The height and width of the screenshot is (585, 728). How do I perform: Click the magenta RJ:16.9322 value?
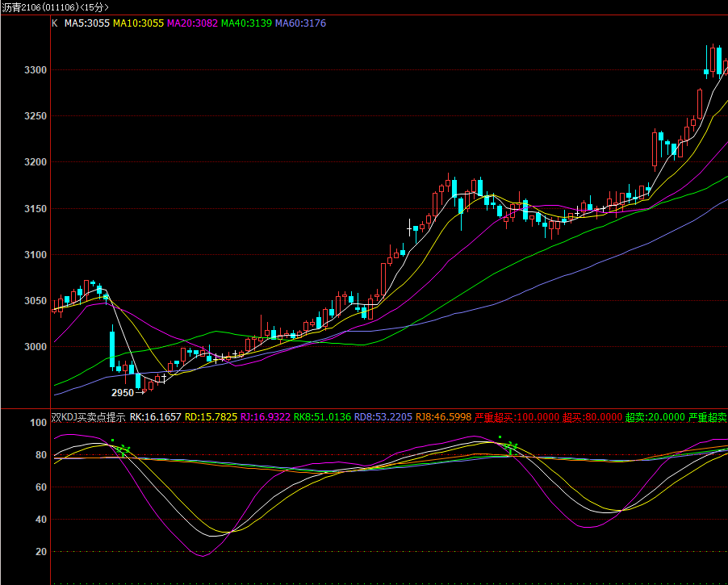point(266,417)
